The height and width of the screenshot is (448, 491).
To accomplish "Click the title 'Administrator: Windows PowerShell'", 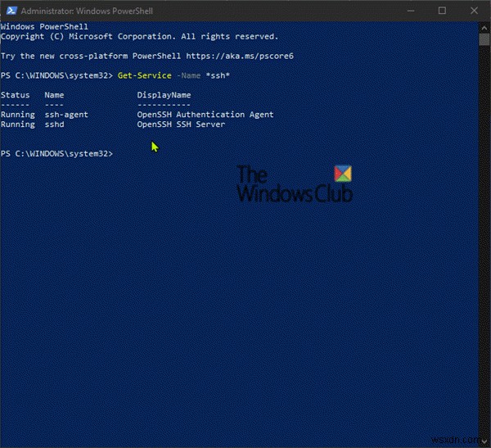I will coord(87,11).
